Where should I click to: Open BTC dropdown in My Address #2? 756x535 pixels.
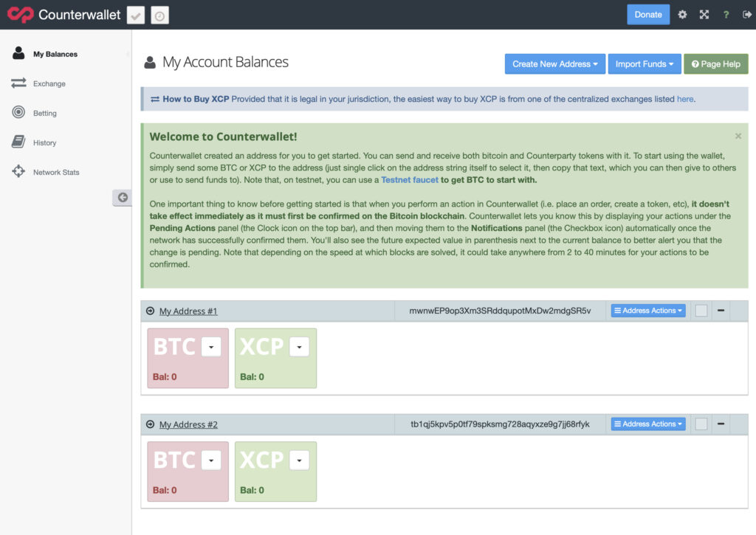click(x=211, y=460)
